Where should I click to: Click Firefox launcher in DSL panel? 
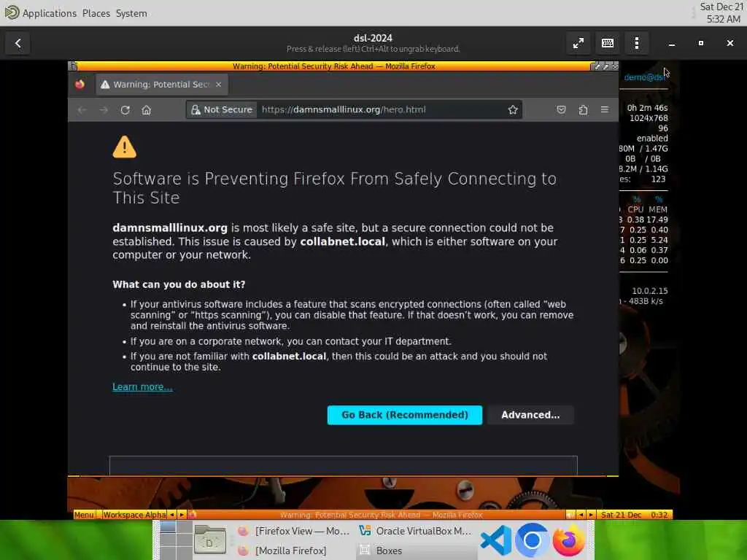pos(192,515)
